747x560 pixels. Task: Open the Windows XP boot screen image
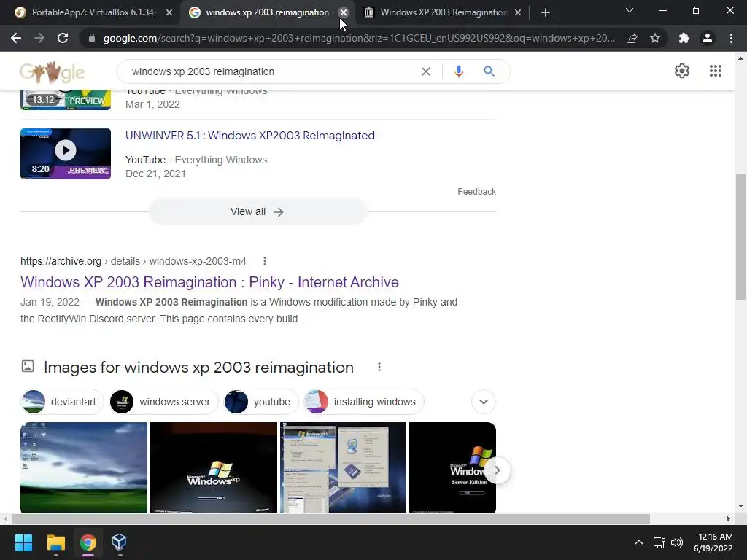(214, 467)
